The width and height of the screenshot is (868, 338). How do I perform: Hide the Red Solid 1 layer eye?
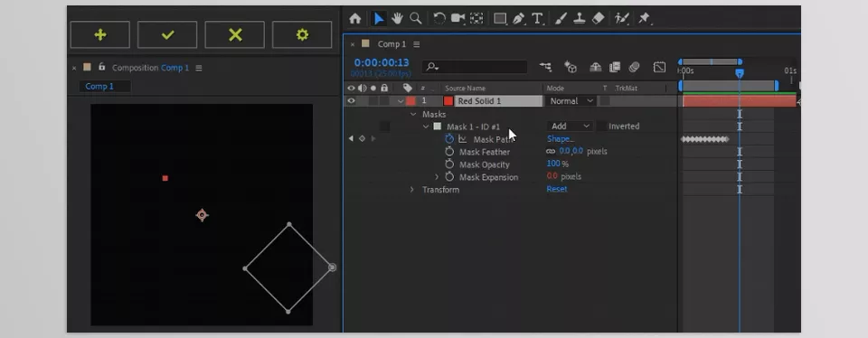351,100
